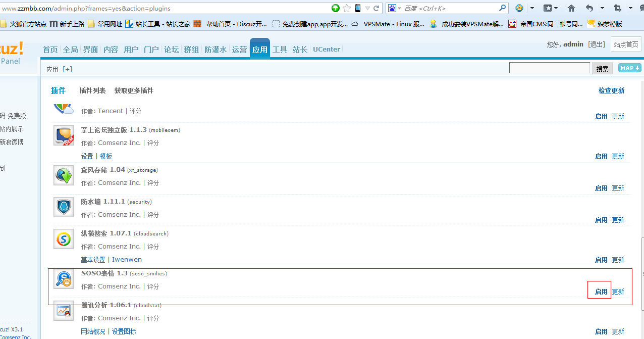Viewport: 644px width, 339px height.
Task: Switch to 工具 admin tab
Action: point(280,50)
